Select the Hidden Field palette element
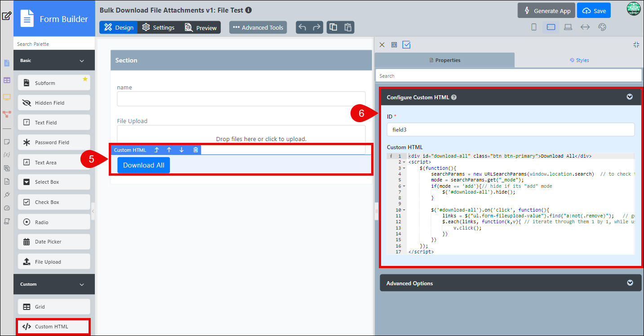The image size is (644, 336). (54, 102)
